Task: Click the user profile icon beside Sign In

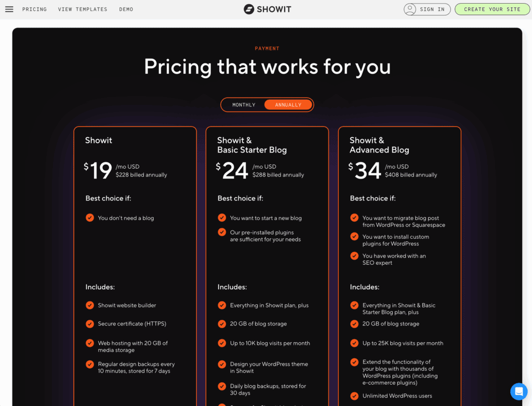Action: click(x=411, y=9)
